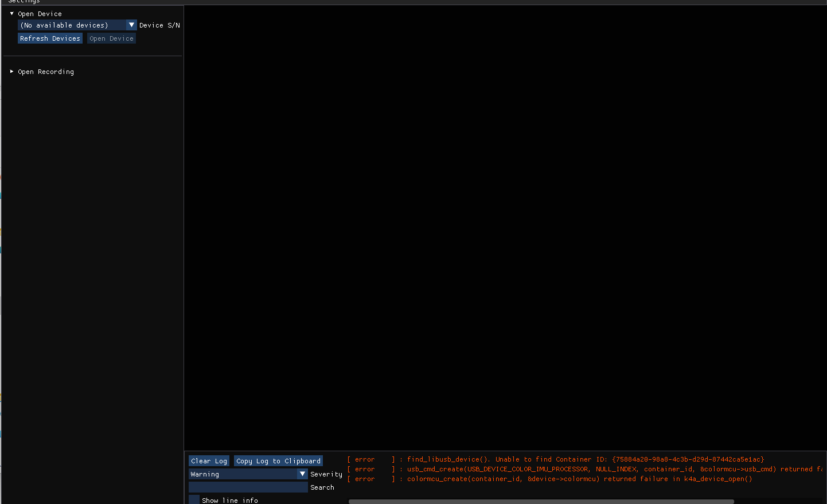
Task: Open the Warning severity dropdown
Action: (248, 474)
